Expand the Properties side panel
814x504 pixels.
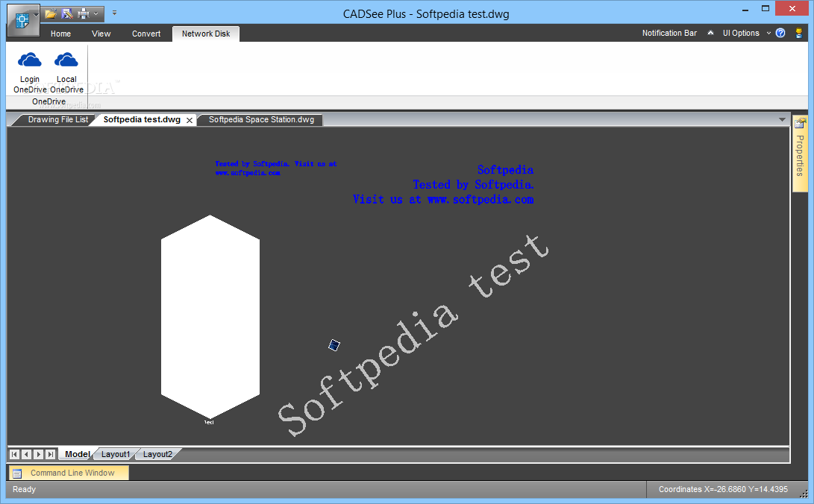pos(800,154)
